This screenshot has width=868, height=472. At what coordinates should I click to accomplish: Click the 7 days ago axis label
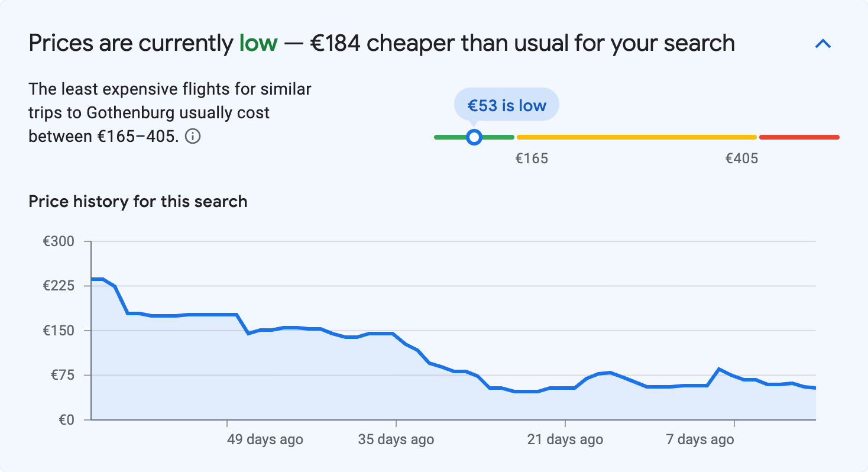700,439
